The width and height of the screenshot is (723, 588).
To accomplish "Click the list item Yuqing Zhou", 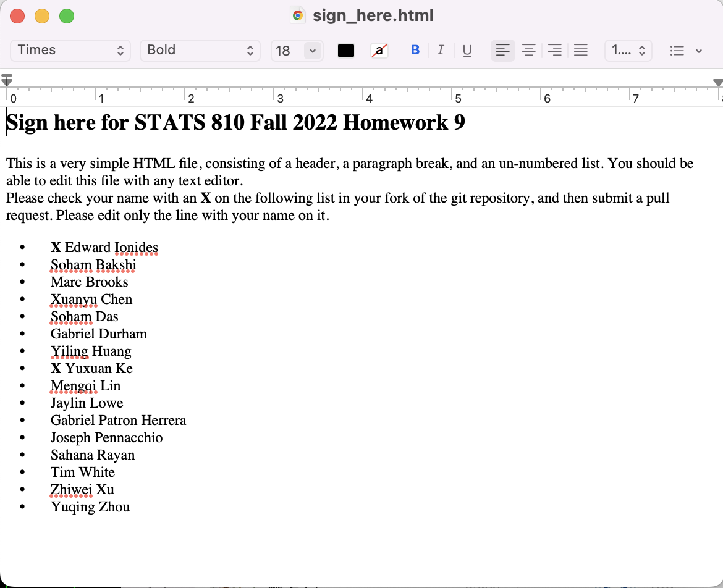I will pos(90,506).
